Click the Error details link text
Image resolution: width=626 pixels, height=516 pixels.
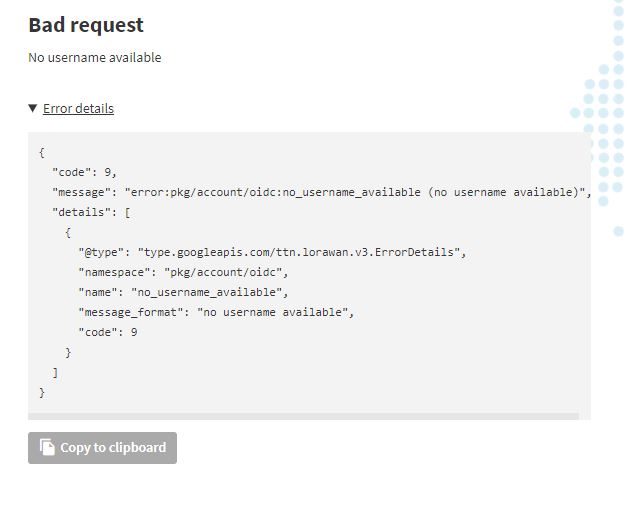tap(78, 108)
